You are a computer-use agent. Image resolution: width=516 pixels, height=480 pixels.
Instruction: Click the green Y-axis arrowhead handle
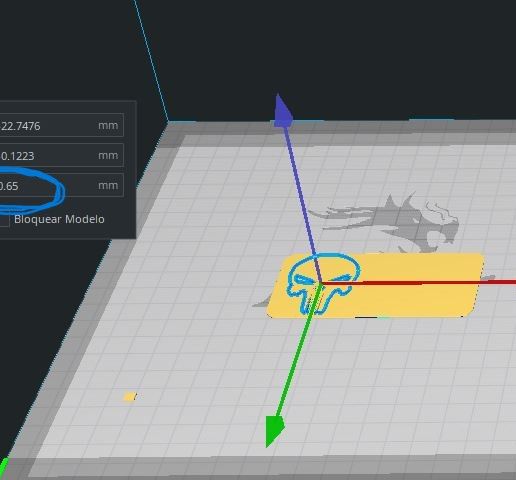point(274,431)
